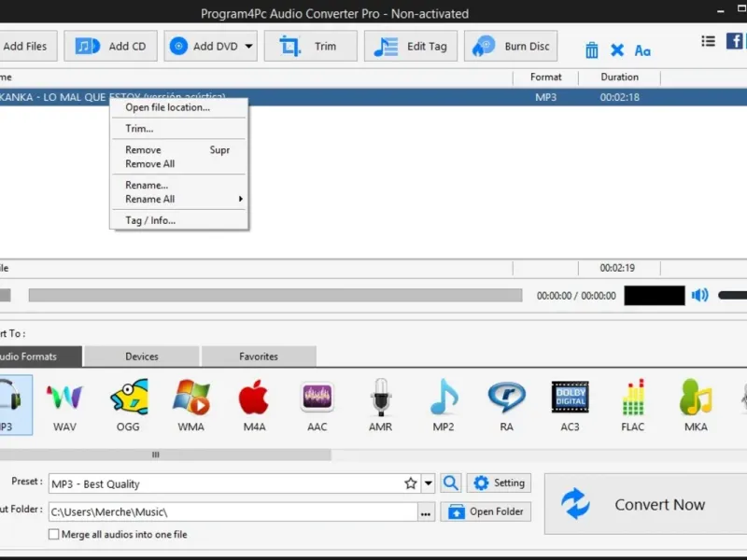Minimize the Audio Converter window
Screen dimensions: 747x560
click(720, 10)
